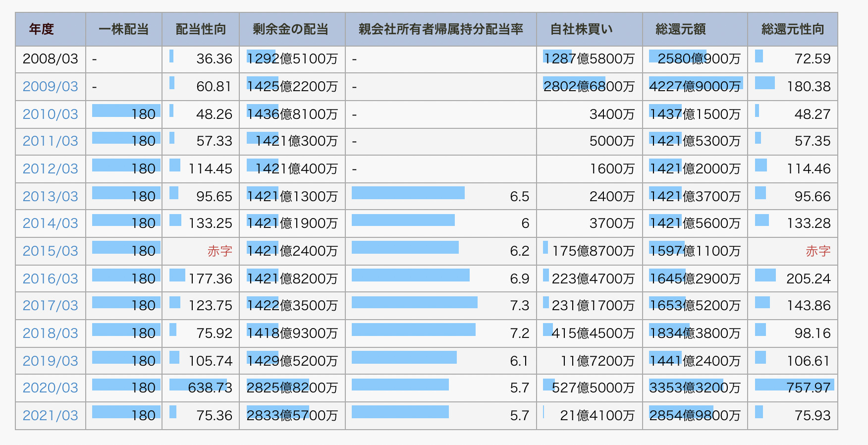Click the 配当性向 column header

click(201, 30)
